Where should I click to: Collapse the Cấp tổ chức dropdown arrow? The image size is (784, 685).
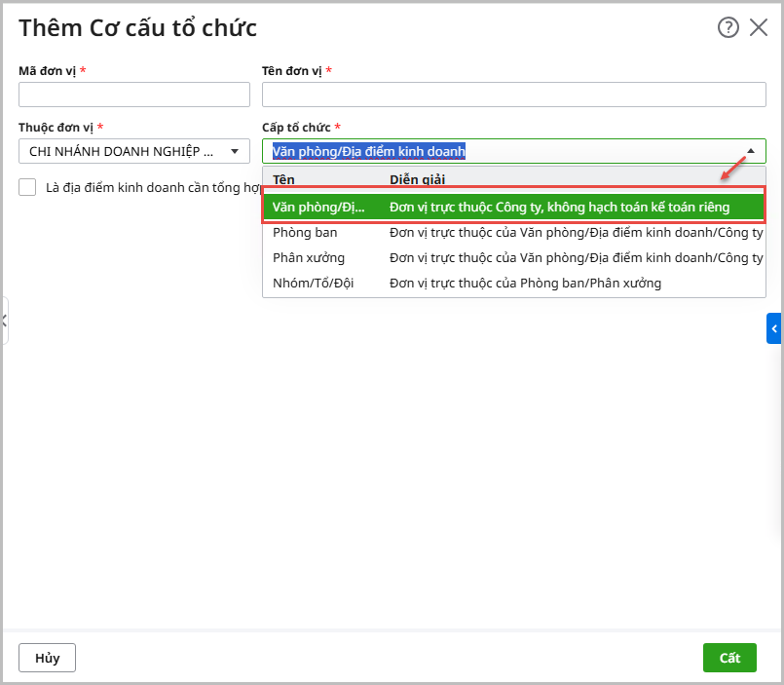[x=750, y=151]
